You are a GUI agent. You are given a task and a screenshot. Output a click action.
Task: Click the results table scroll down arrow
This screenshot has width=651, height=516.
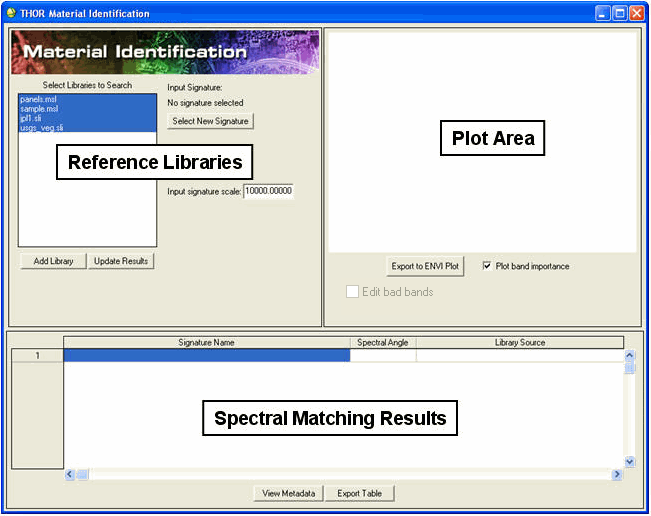(629, 462)
